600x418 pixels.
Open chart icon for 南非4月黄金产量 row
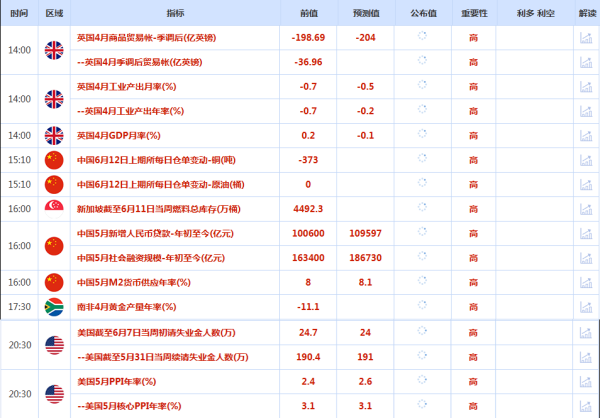[x=586, y=307]
